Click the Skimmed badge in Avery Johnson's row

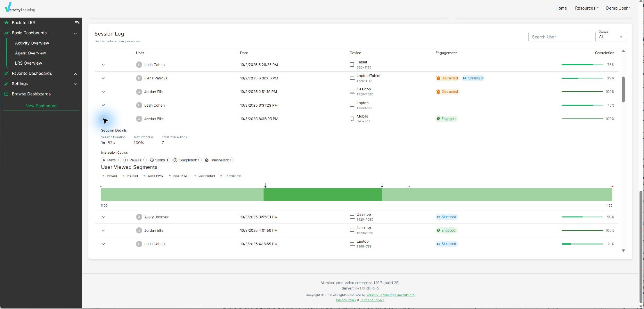(446, 217)
